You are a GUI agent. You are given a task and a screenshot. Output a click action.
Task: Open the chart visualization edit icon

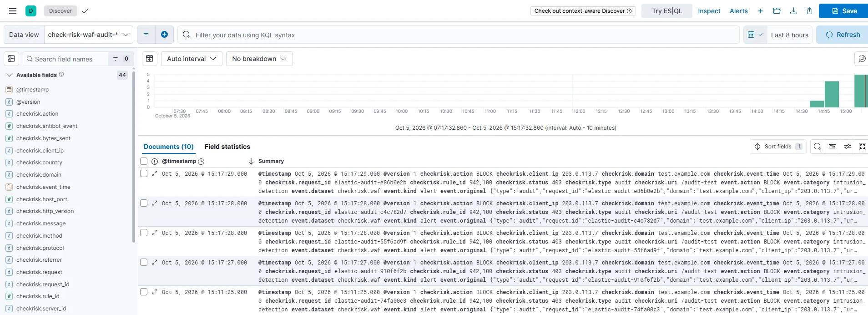[x=861, y=59]
